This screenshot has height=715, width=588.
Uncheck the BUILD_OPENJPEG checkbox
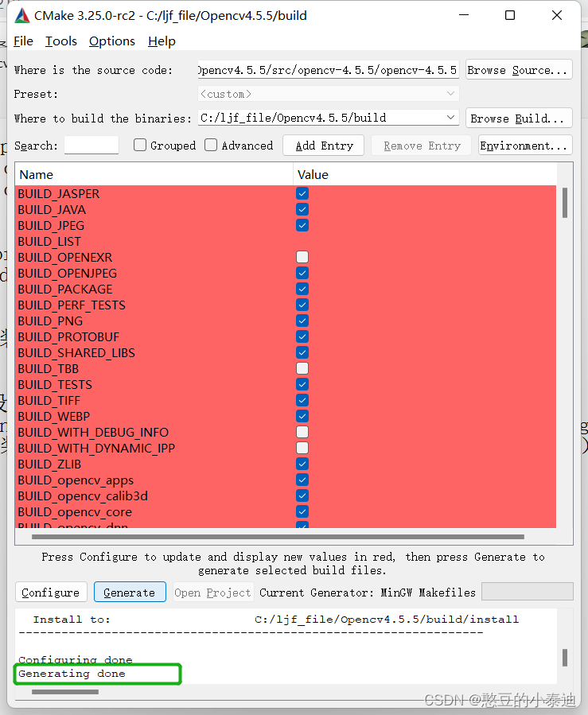(x=302, y=273)
